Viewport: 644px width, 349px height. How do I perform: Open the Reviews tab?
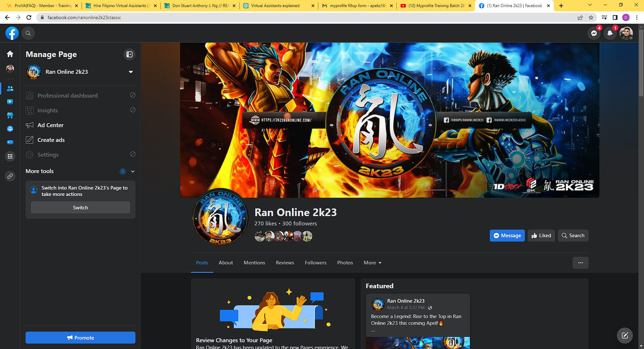(285, 263)
